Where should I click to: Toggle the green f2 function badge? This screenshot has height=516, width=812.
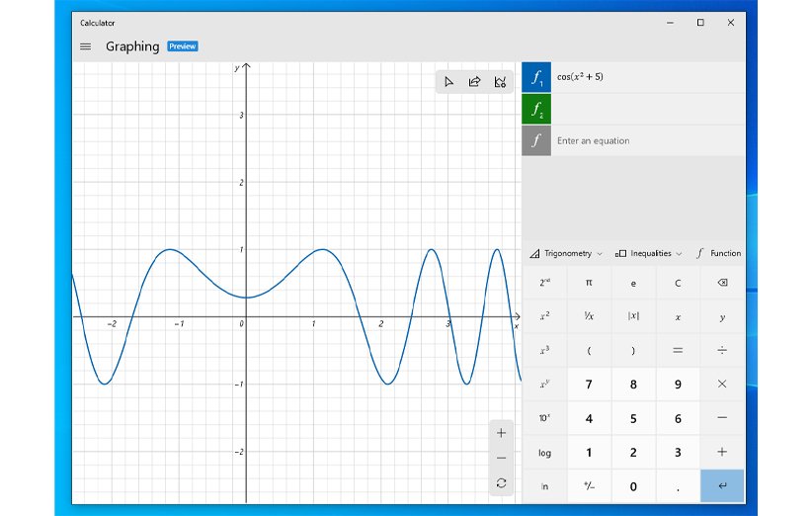[x=535, y=109]
